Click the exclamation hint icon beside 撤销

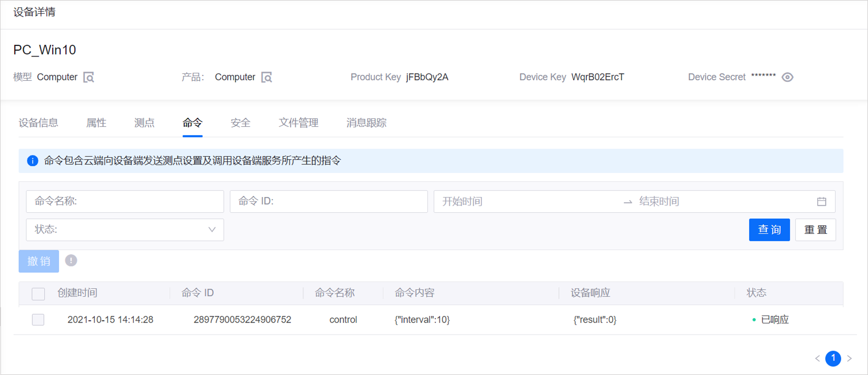tap(71, 260)
